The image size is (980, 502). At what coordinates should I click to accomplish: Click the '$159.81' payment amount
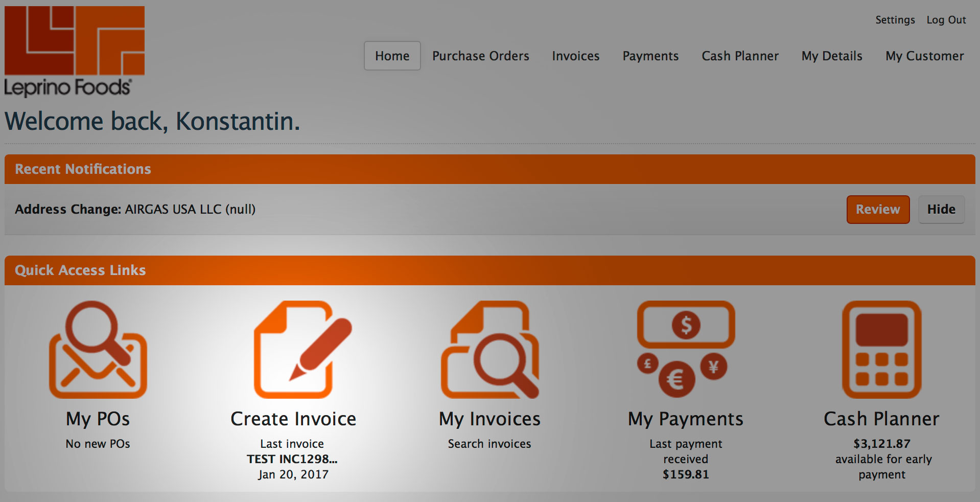tap(686, 474)
